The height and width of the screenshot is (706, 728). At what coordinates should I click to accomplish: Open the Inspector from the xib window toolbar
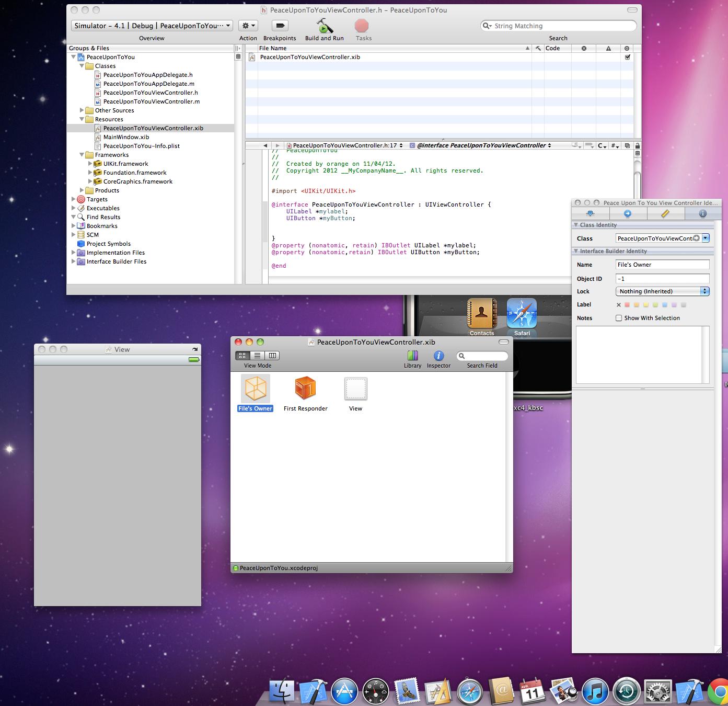tap(439, 356)
